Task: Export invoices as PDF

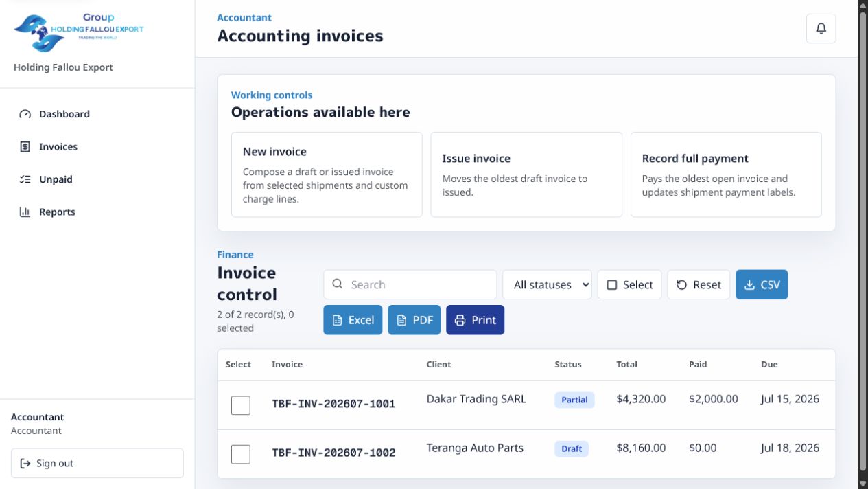Action: (x=414, y=320)
